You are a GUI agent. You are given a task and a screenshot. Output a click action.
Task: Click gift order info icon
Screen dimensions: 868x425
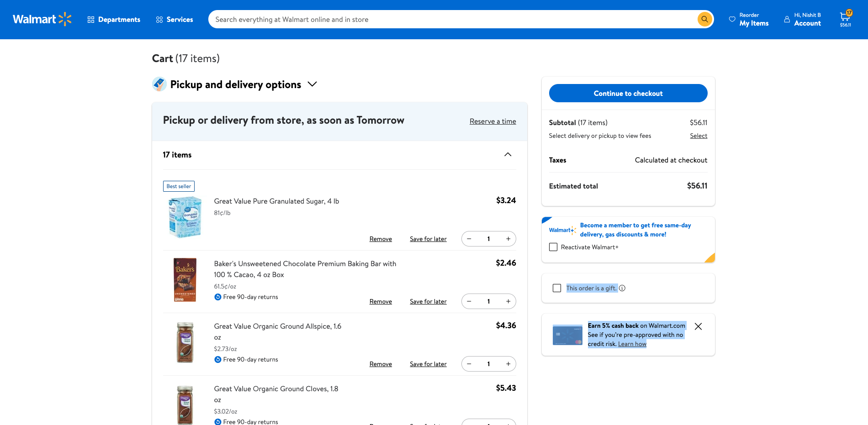point(622,288)
